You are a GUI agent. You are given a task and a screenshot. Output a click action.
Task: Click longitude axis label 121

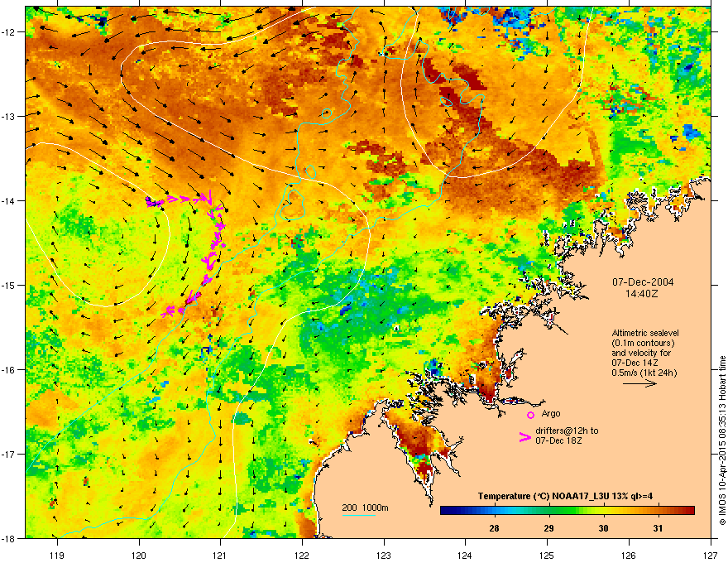[x=220, y=555]
